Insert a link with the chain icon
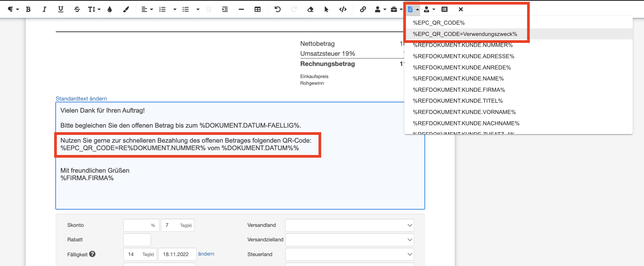Image resolution: width=644 pixels, height=266 pixels. (363, 9)
